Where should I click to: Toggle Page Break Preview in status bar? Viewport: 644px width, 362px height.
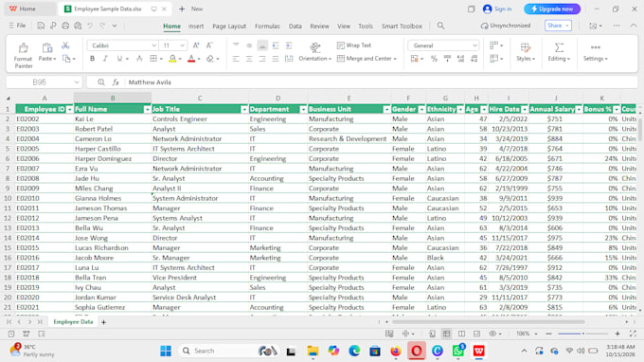[476, 334]
